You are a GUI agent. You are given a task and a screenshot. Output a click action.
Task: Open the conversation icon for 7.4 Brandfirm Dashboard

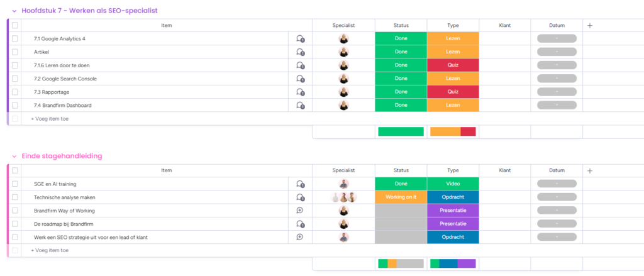point(300,106)
